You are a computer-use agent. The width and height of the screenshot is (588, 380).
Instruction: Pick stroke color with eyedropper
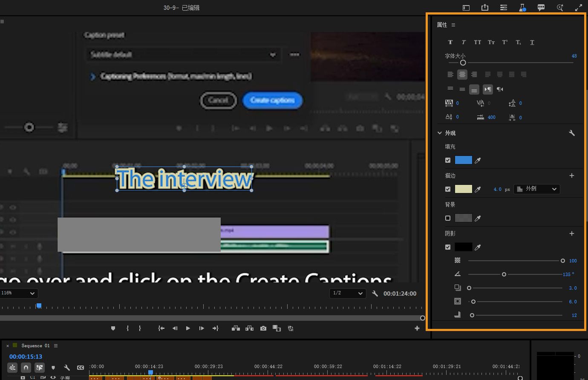tap(478, 189)
